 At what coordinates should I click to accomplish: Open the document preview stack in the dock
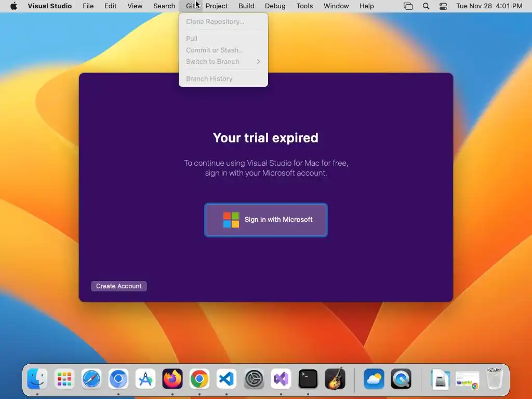tap(441, 379)
